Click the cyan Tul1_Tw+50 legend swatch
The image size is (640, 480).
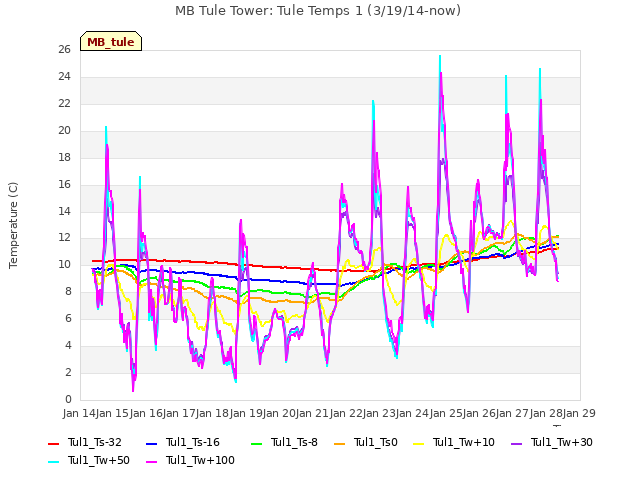click(54, 461)
